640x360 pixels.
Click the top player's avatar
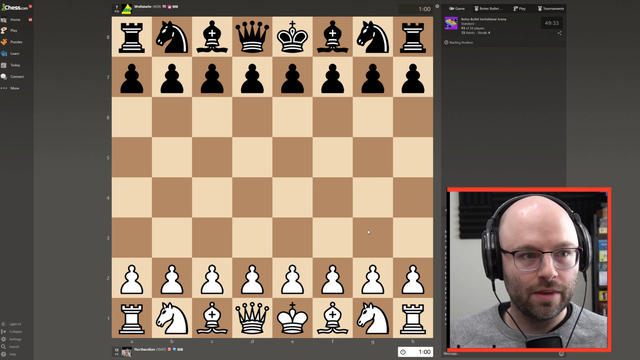tap(127, 9)
